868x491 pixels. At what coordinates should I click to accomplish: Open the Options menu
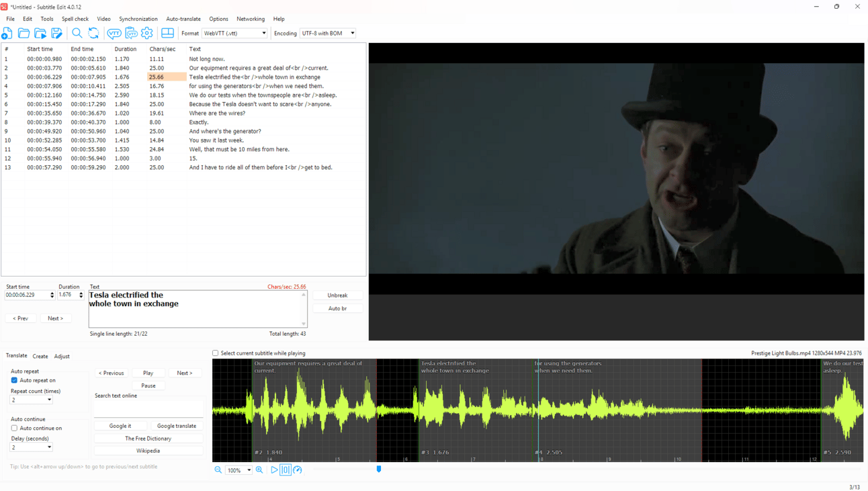[x=218, y=19]
